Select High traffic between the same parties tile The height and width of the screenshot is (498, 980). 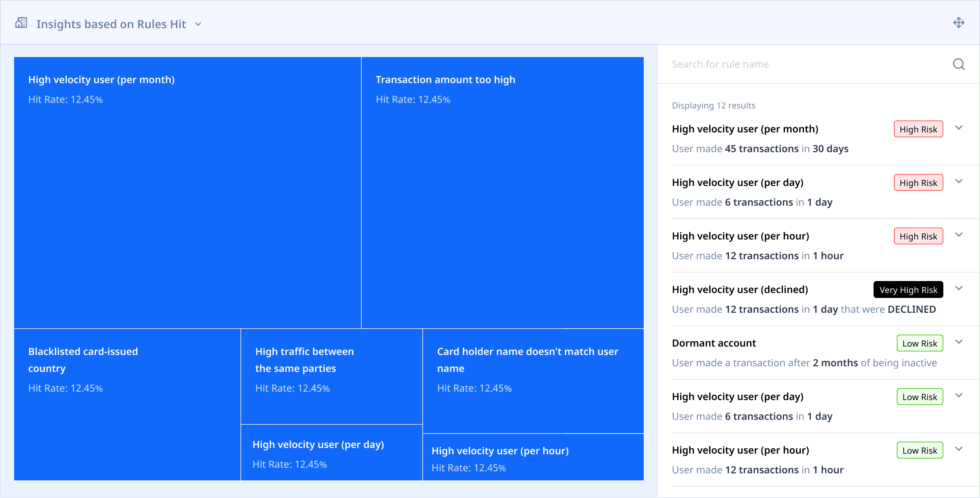click(x=331, y=376)
